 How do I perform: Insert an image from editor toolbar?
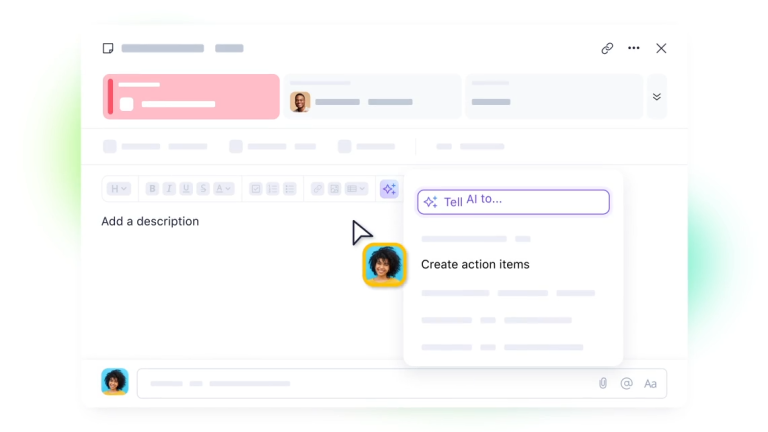tap(335, 189)
